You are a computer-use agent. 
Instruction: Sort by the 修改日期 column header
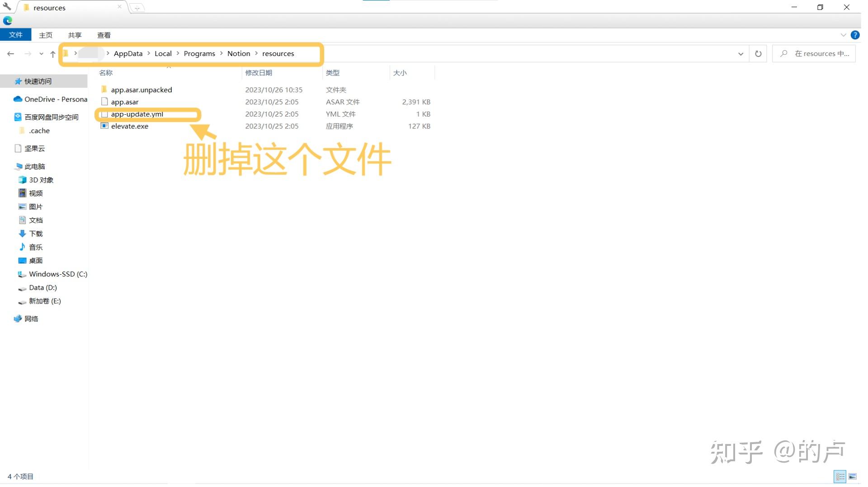pos(259,73)
